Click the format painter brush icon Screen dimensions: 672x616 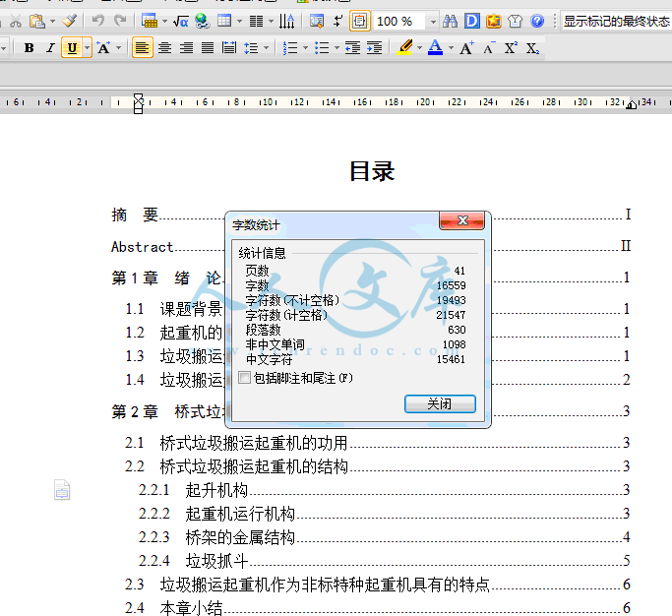(x=69, y=21)
